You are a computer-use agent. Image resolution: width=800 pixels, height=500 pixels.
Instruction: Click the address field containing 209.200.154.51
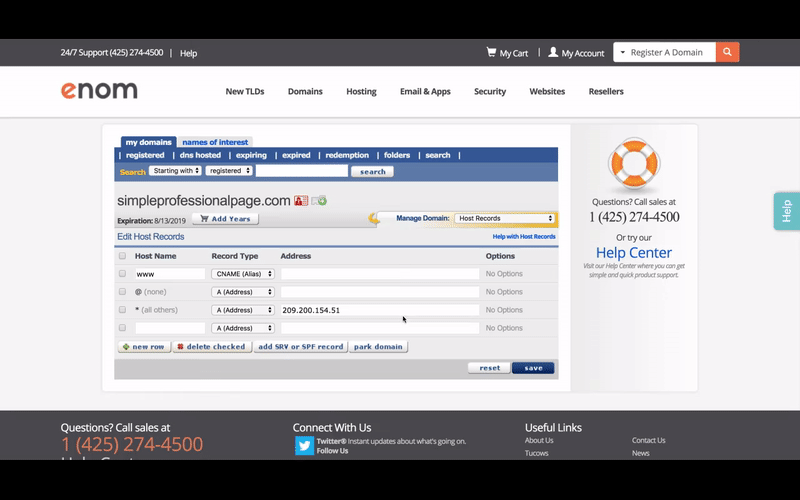click(380, 310)
